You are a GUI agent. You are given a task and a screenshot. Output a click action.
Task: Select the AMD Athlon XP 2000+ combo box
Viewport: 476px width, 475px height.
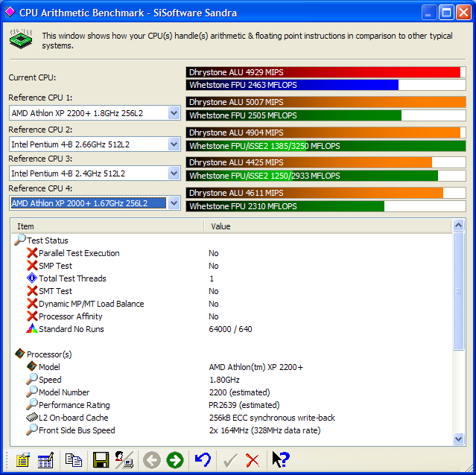coord(95,203)
